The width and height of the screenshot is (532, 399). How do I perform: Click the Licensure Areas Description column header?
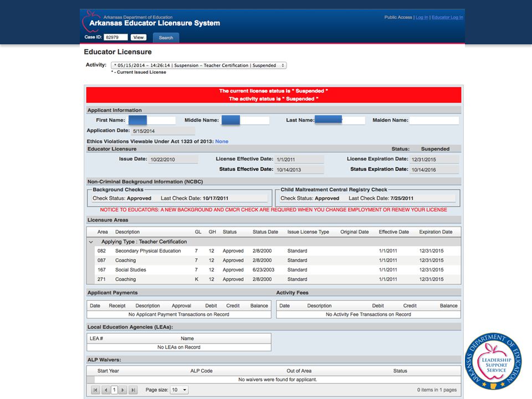click(x=127, y=232)
